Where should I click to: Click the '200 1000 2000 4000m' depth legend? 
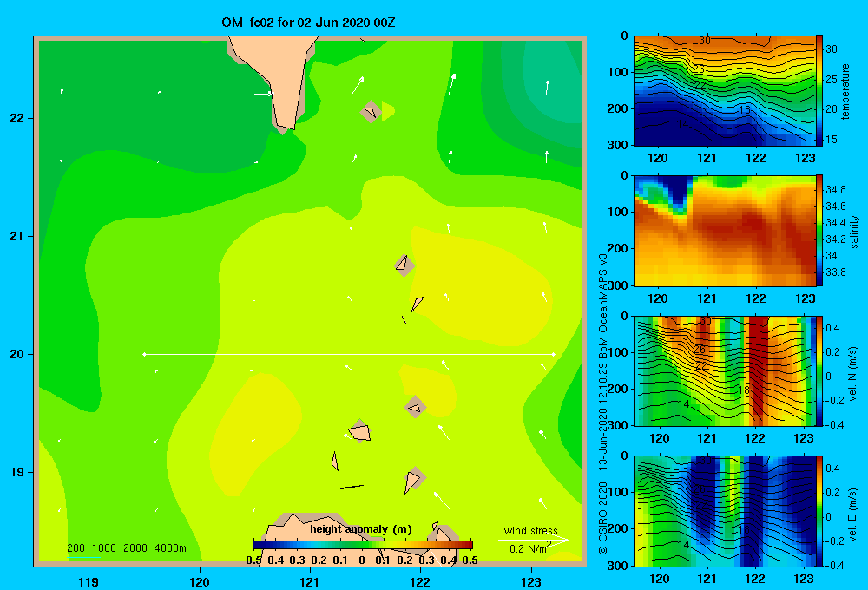tap(126, 548)
